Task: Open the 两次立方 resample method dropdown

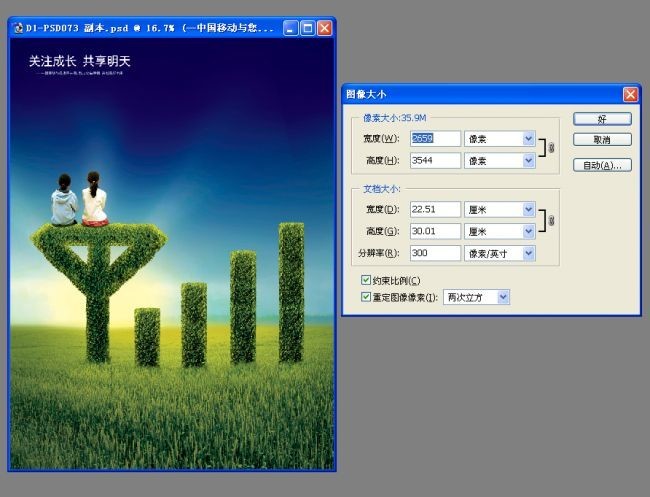Action: 476,297
